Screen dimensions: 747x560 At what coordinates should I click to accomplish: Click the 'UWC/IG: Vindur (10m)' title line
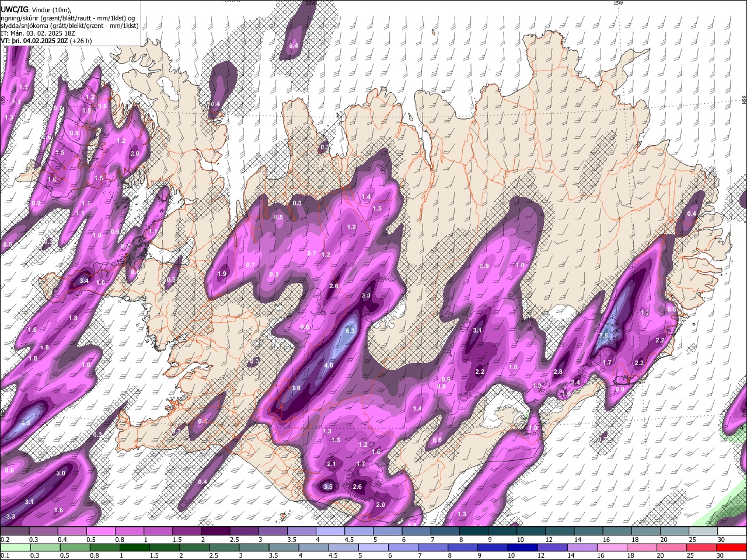click(x=36, y=9)
